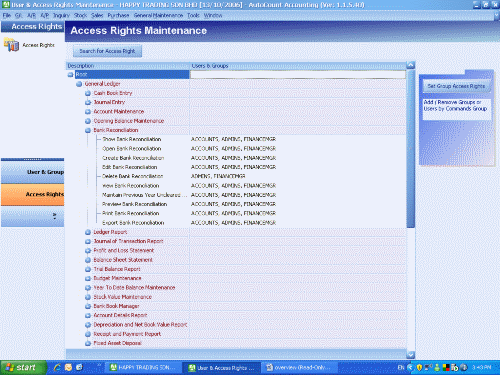This screenshot has height=375, width=500.
Task: Select the Delete Bank Reconciliation row
Action: (x=236, y=176)
